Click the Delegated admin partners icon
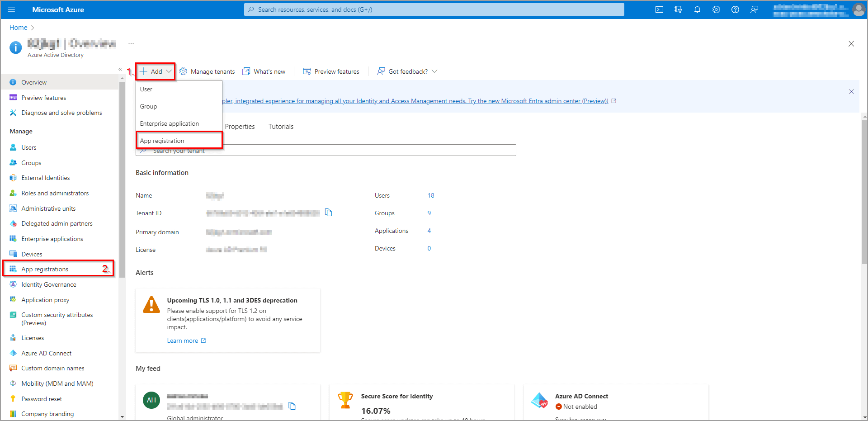Image resolution: width=868 pixels, height=421 pixels. coord(13,223)
